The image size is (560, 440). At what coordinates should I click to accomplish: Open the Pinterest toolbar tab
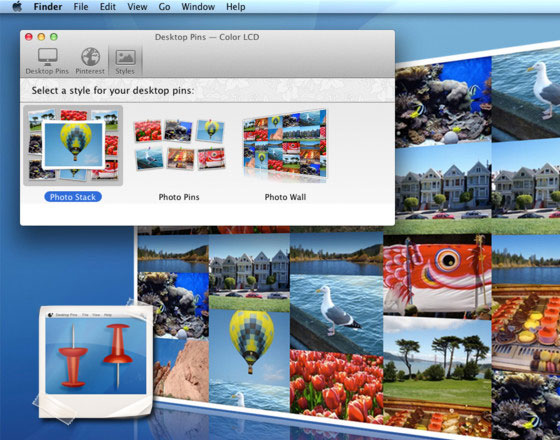[90, 61]
